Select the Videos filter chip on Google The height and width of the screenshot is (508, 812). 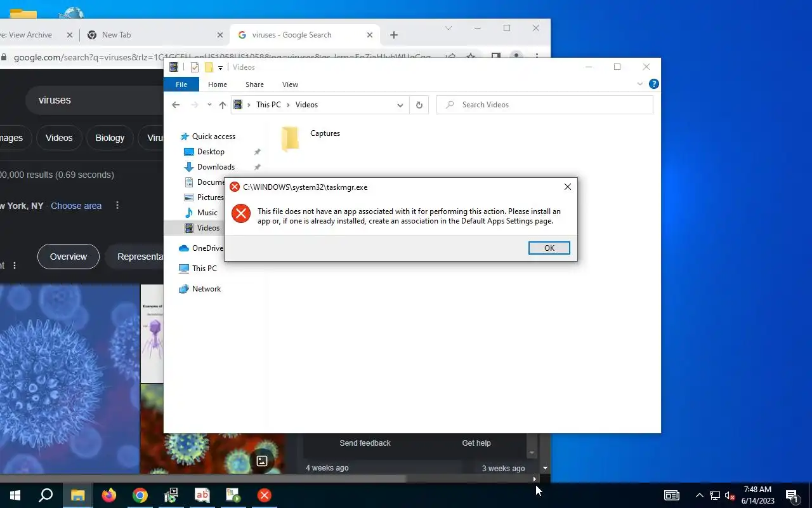(59, 138)
